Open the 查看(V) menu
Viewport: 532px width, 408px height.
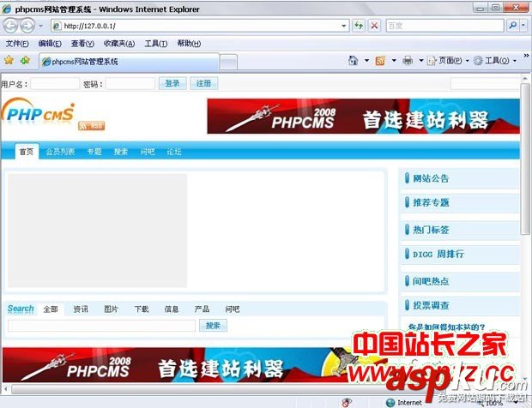coord(82,44)
